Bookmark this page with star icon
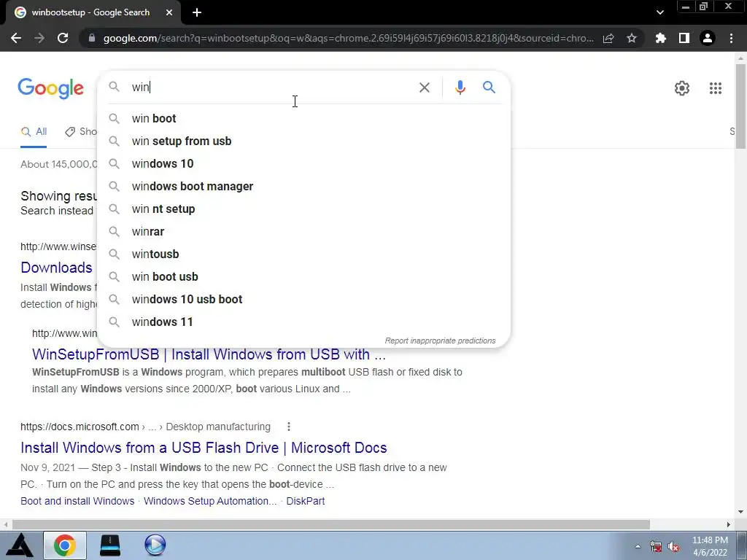 [x=632, y=38]
